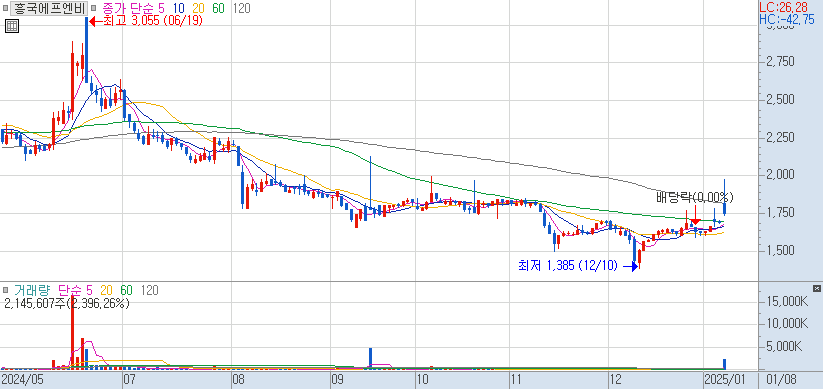Screen dimensions: 823x389
Task: Click the 11 month axis label
Action: click(517, 379)
